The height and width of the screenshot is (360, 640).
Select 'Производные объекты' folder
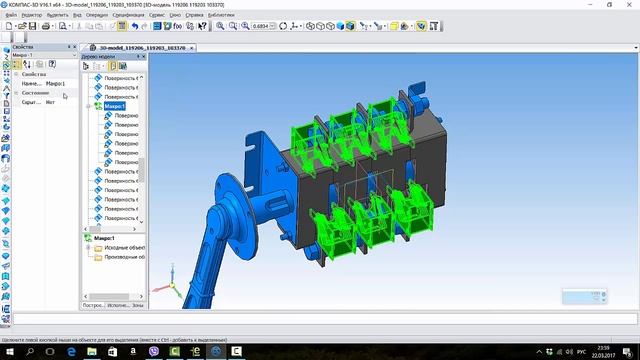(124, 258)
